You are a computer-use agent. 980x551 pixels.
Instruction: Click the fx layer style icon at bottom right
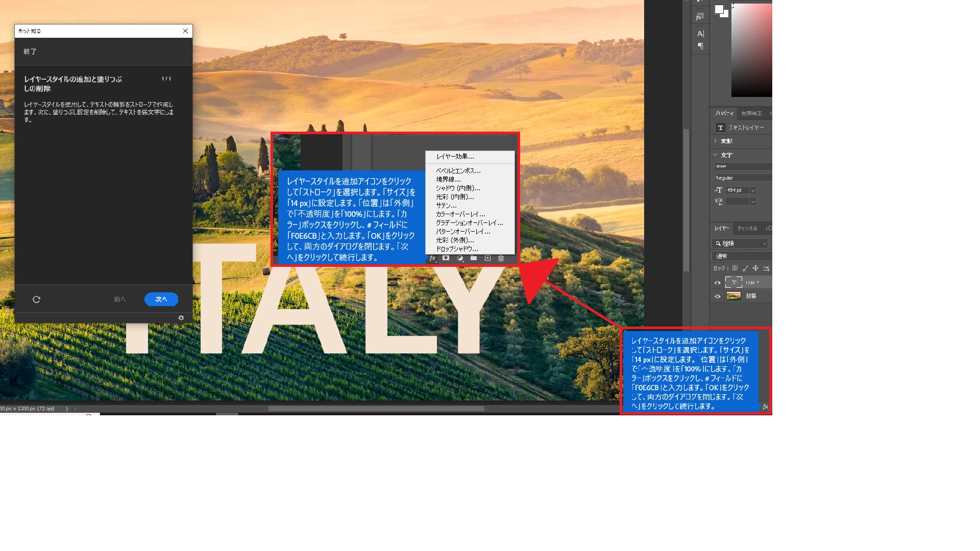[x=765, y=407]
